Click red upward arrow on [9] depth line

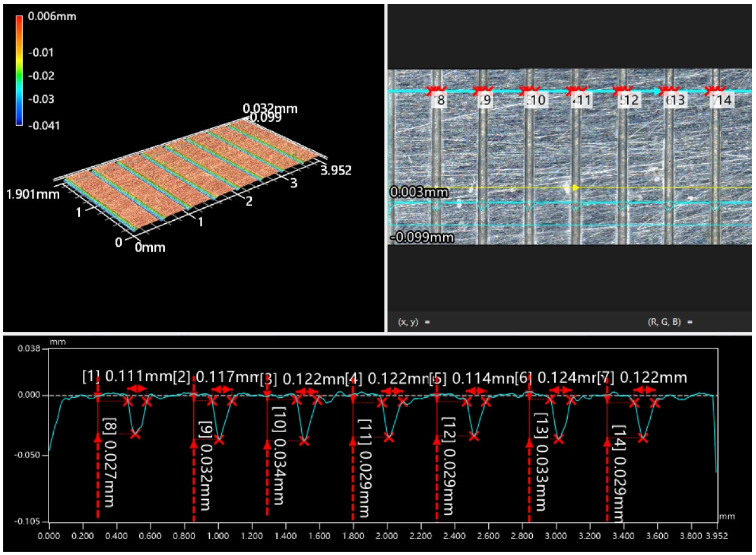[194, 444]
